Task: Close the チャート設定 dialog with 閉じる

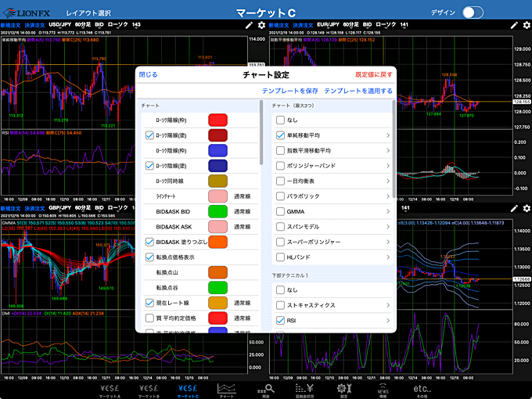Action: [x=149, y=74]
